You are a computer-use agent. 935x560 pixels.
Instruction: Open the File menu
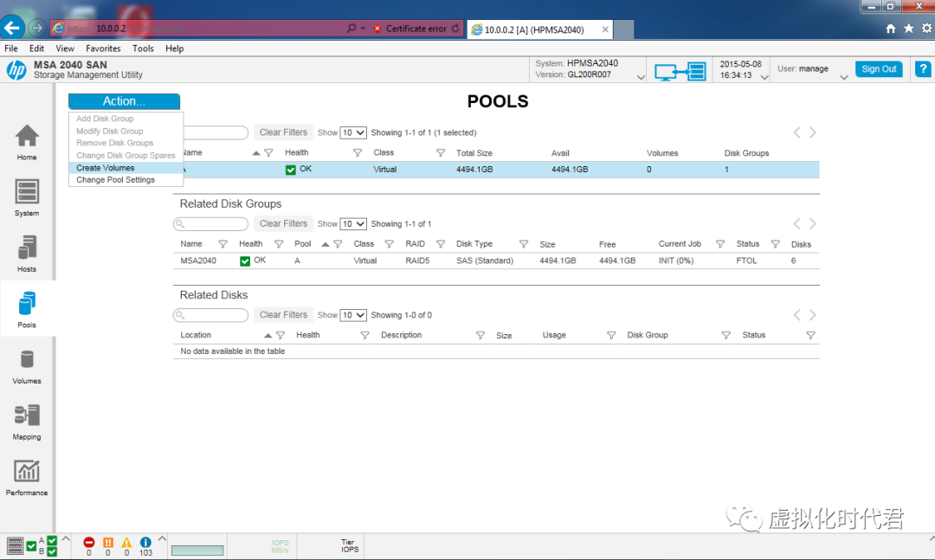(11, 48)
